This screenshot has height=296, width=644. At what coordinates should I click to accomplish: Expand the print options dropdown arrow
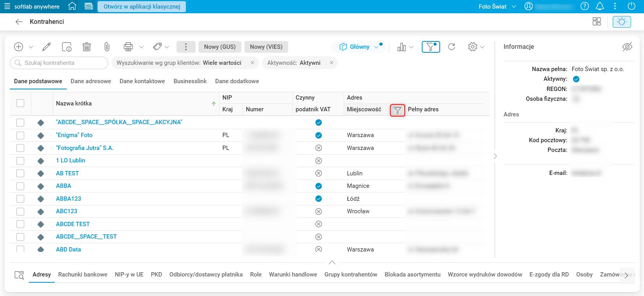(x=141, y=47)
